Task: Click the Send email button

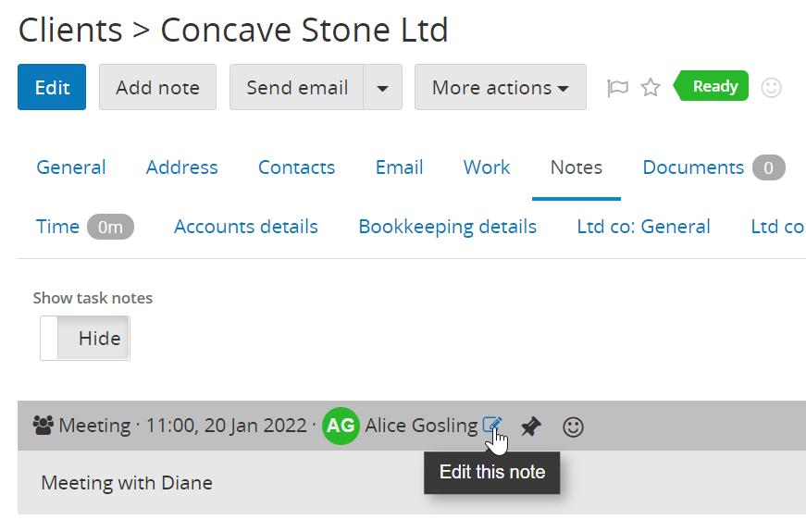Action: click(x=297, y=87)
